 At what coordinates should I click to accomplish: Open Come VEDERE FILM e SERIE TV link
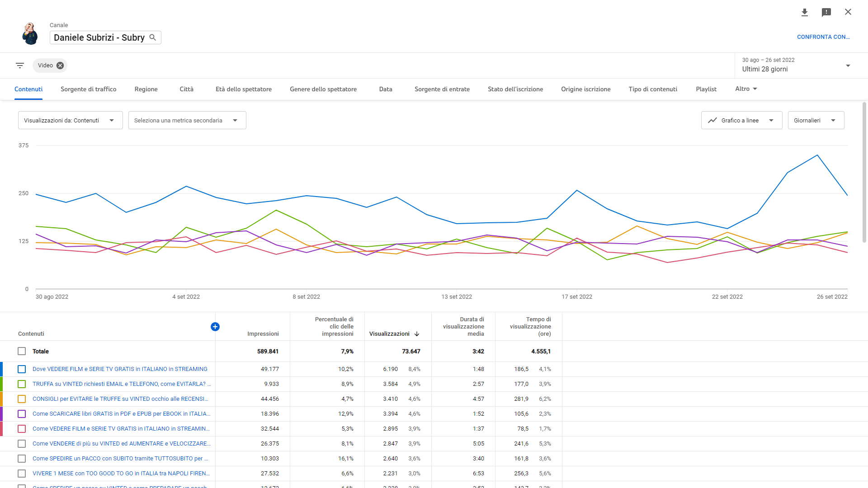click(121, 429)
